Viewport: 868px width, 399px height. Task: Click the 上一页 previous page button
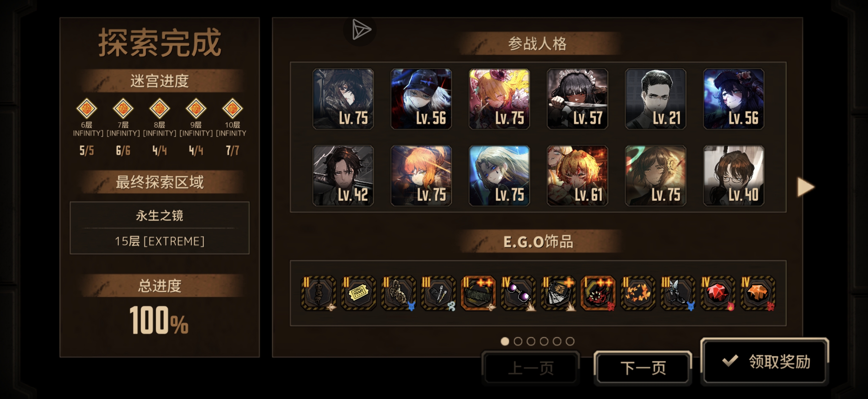click(x=531, y=368)
